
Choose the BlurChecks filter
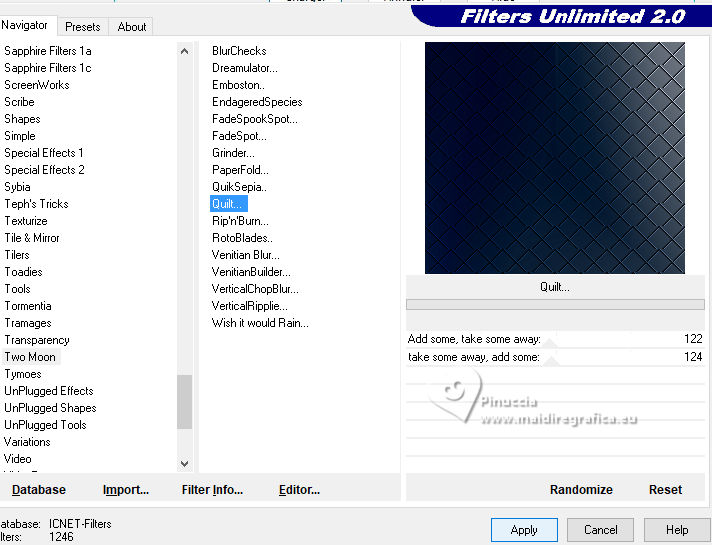(x=239, y=51)
